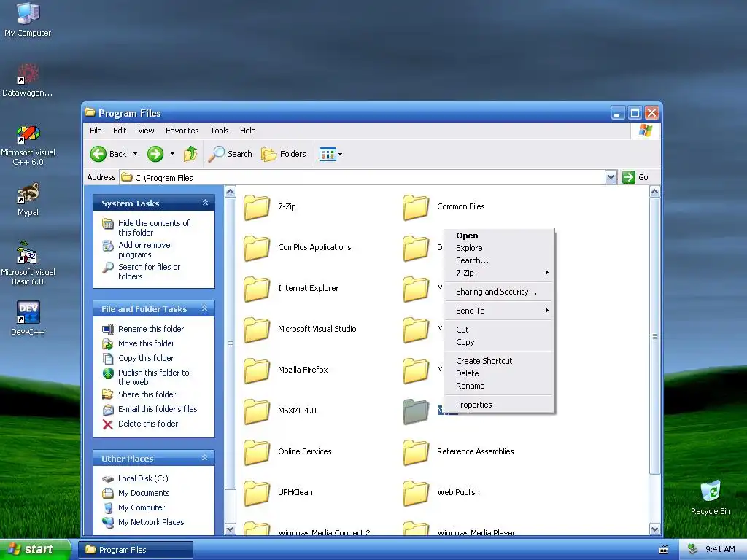Select Microsoft Visual Basic 6.0 desktop shortcut
Image resolution: width=747 pixels, height=560 pixels.
(x=28, y=264)
